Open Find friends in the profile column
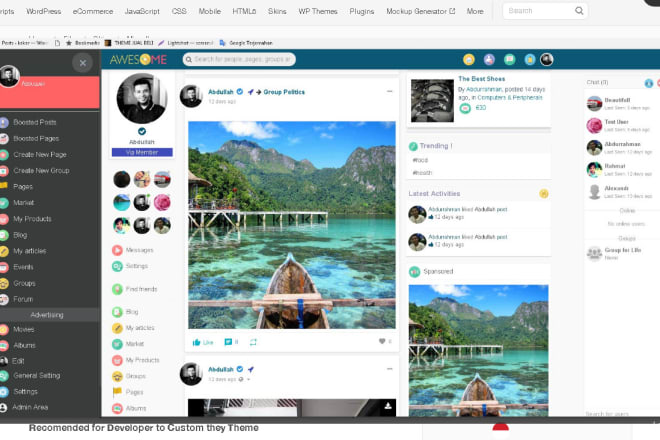 [x=135, y=289]
